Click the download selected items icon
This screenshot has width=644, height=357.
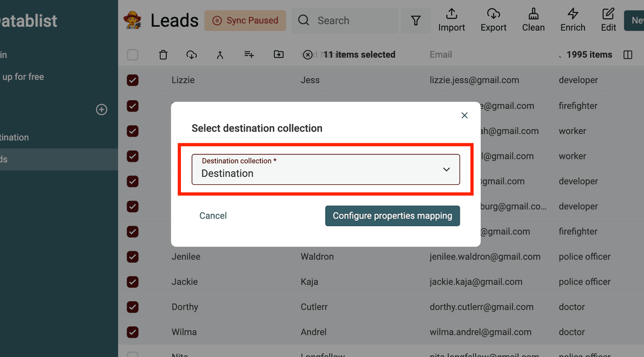(192, 55)
